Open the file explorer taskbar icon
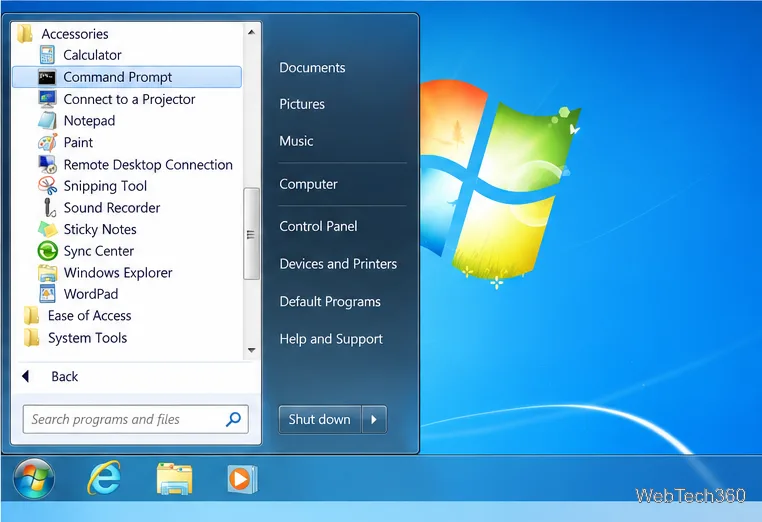 174,479
